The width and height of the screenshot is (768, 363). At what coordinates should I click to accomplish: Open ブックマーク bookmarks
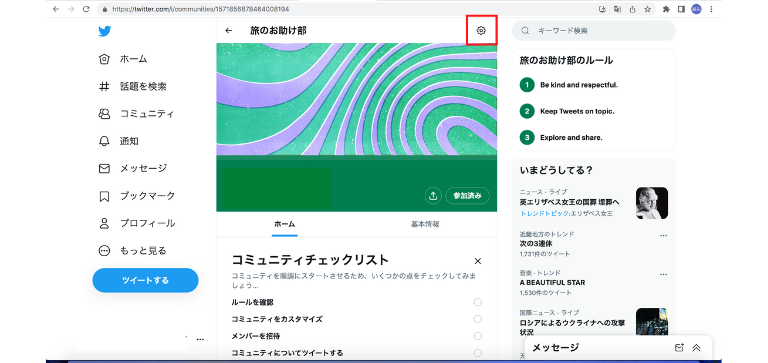pos(147,196)
